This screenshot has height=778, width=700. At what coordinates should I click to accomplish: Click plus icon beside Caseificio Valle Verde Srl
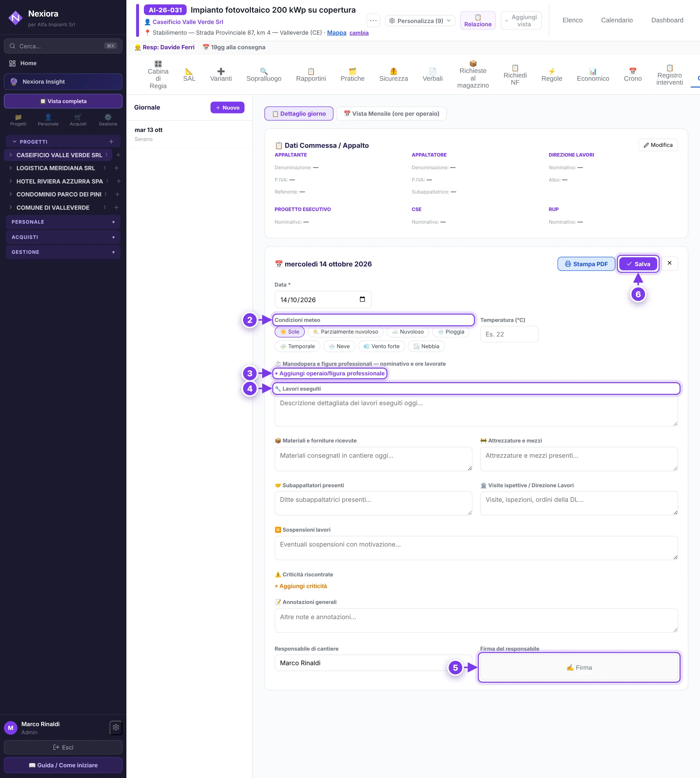pyautogui.click(x=119, y=155)
